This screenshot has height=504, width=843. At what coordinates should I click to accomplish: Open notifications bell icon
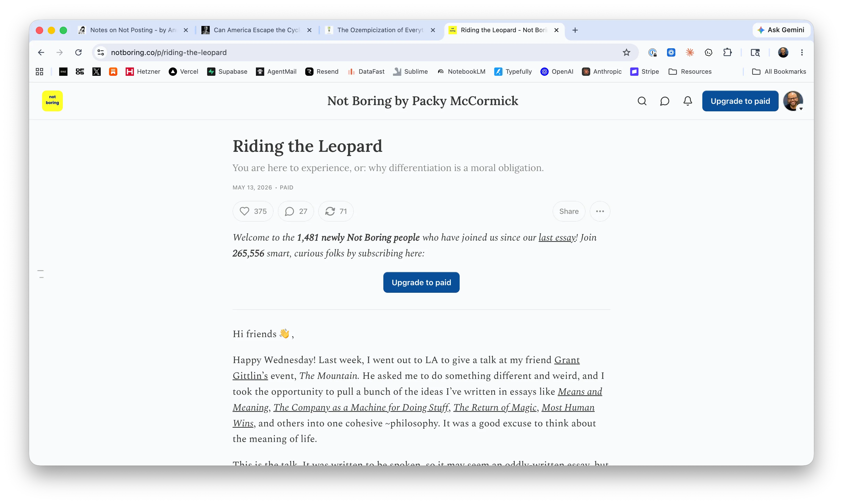tap(688, 101)
